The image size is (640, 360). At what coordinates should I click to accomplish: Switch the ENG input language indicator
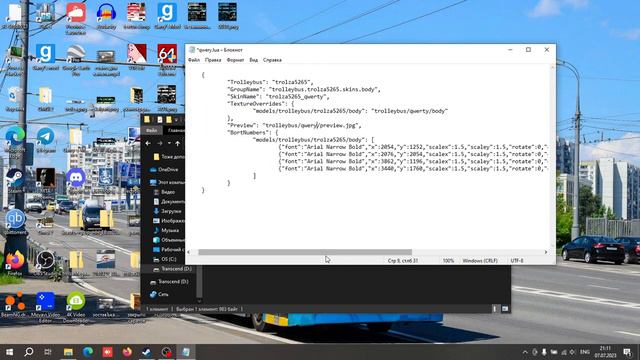(x=584, y=352)
